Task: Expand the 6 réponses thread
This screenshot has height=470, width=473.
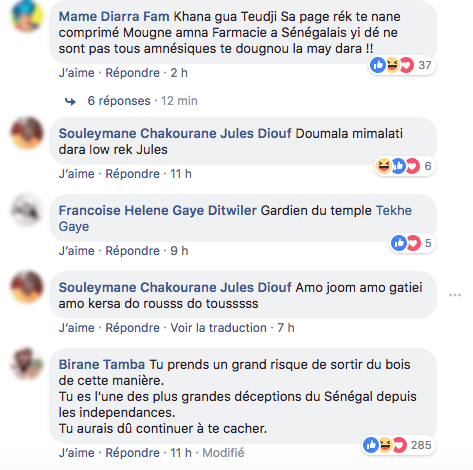Action: click(x=119, y=101)
